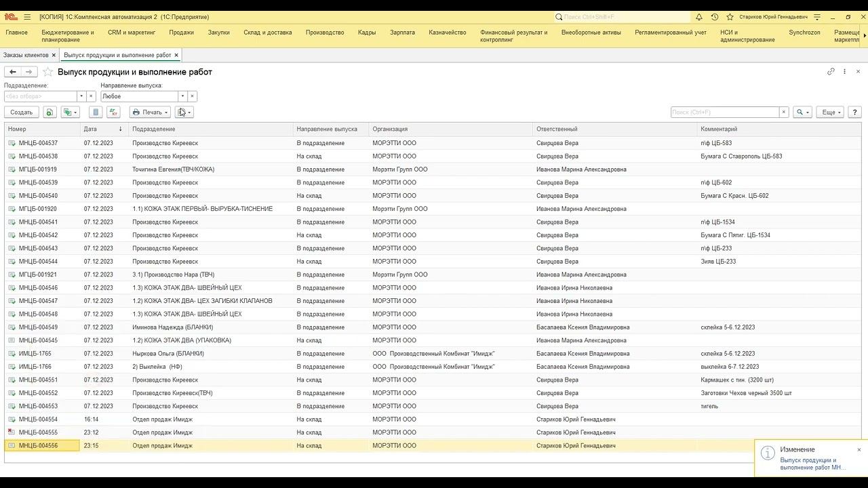
Task: Open the main 1C menu hamburger icon
Action: coord(27,17)
